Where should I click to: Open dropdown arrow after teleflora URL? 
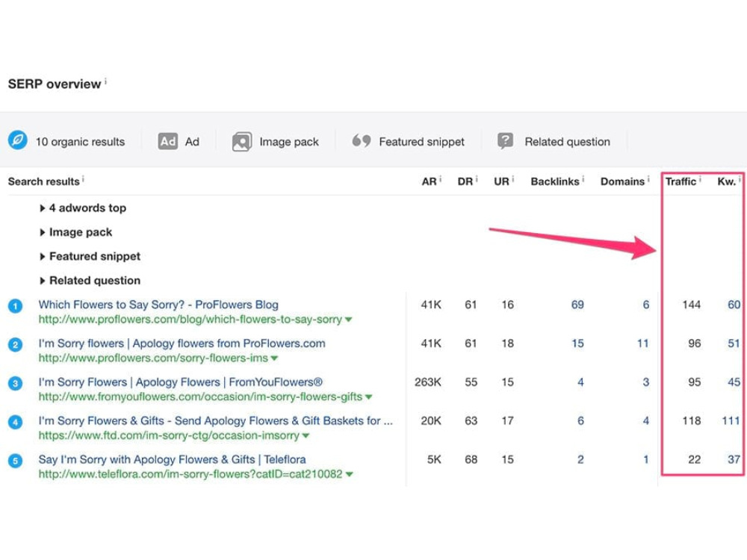click(350, 474)
